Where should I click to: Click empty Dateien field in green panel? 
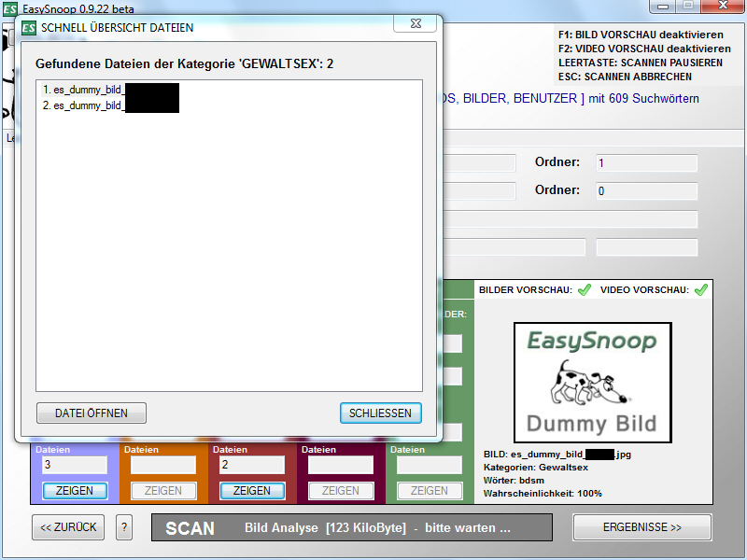(430, 465)
